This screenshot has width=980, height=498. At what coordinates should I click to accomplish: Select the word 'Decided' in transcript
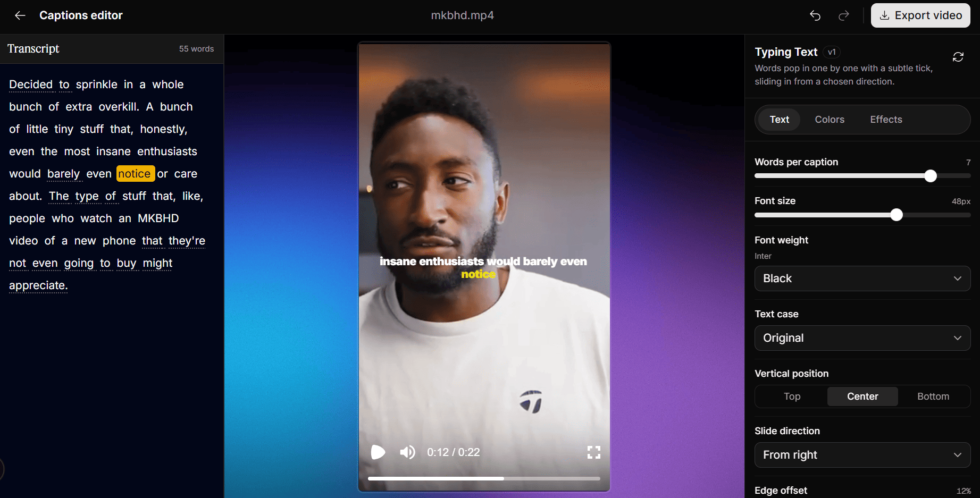[x=31, y=85]
